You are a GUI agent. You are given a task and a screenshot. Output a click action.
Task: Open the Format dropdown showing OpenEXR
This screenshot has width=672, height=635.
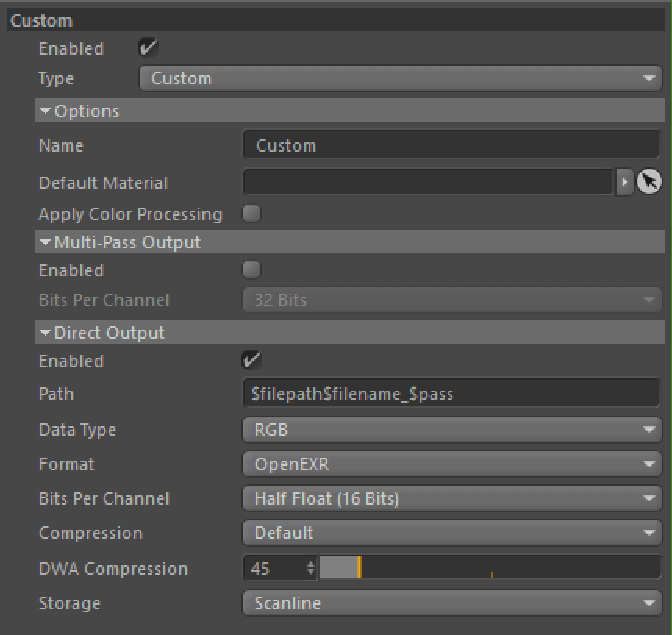click(452, 464)
